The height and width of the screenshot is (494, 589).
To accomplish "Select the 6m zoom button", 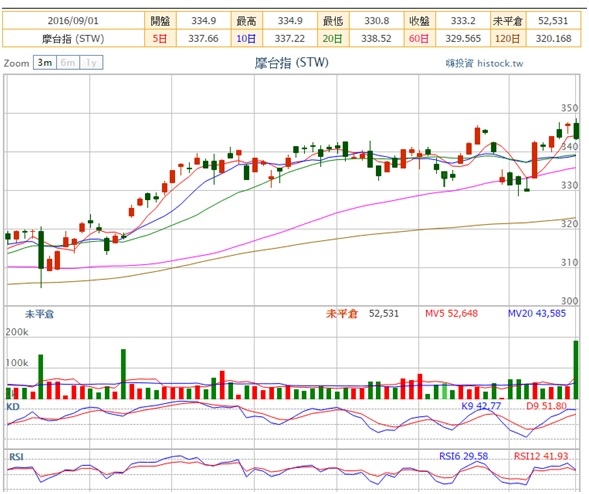I will pyautogui.click(x=68, y=63).
